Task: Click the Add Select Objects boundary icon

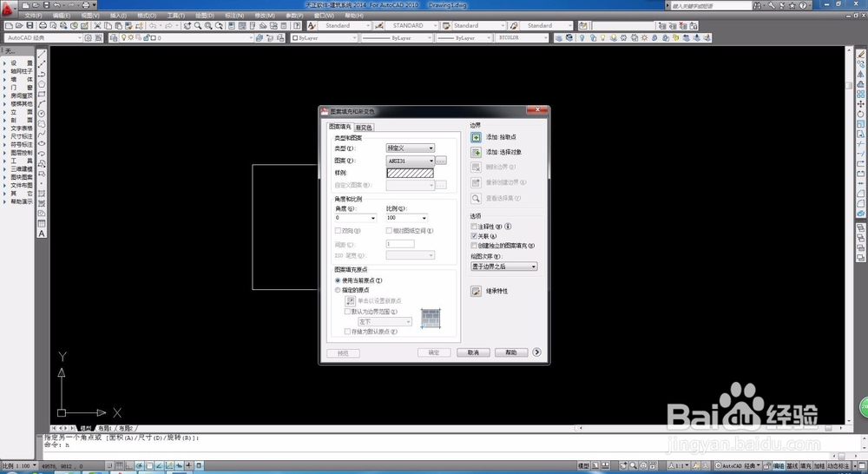Action: tap(476, 152)
